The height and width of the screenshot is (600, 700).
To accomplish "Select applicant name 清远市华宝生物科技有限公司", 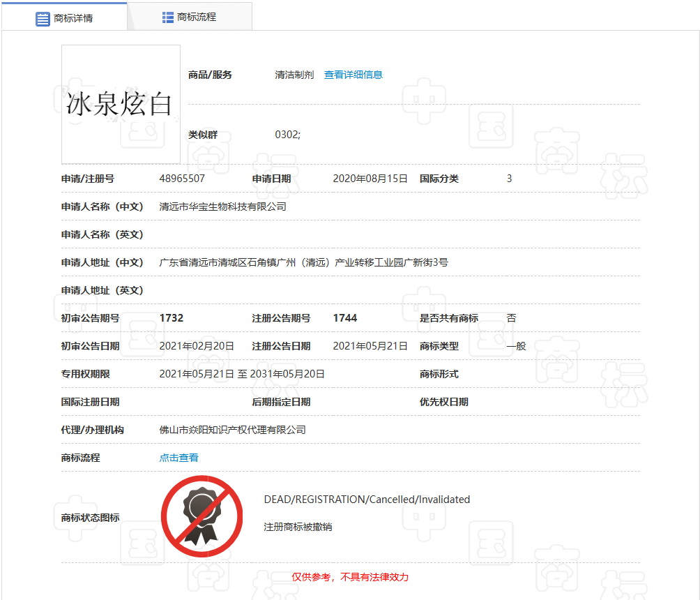I will point(223,207).
